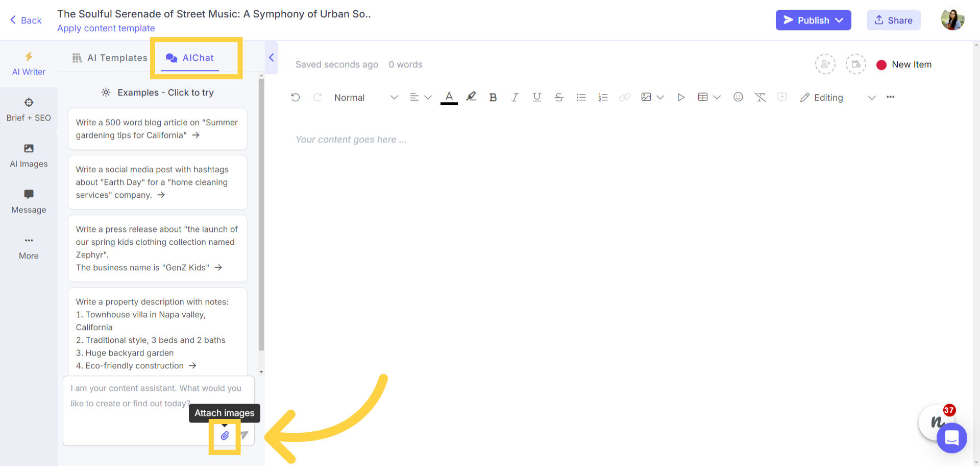
Task: Insert a numbered list
Action: (603, 97)
